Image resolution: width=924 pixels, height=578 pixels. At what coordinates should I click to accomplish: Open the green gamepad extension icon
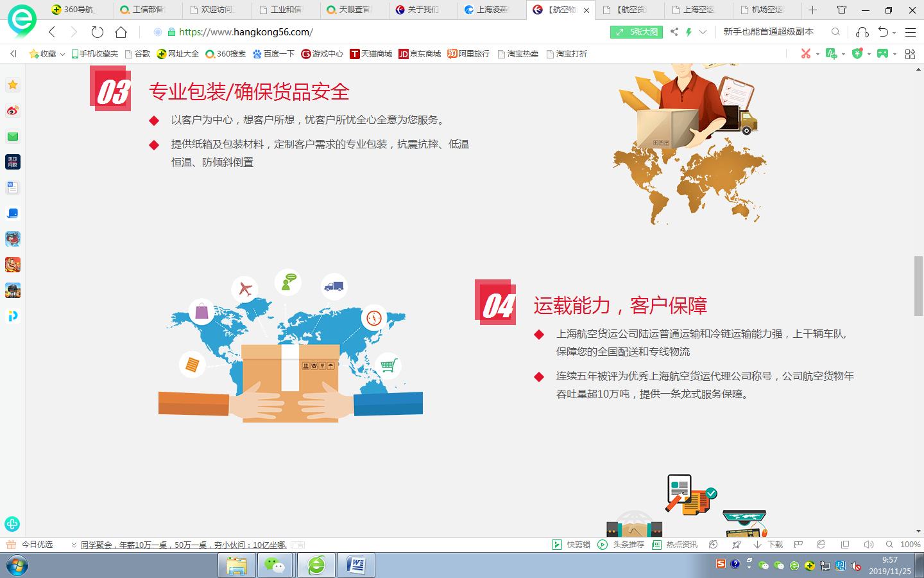coord(883,54)
